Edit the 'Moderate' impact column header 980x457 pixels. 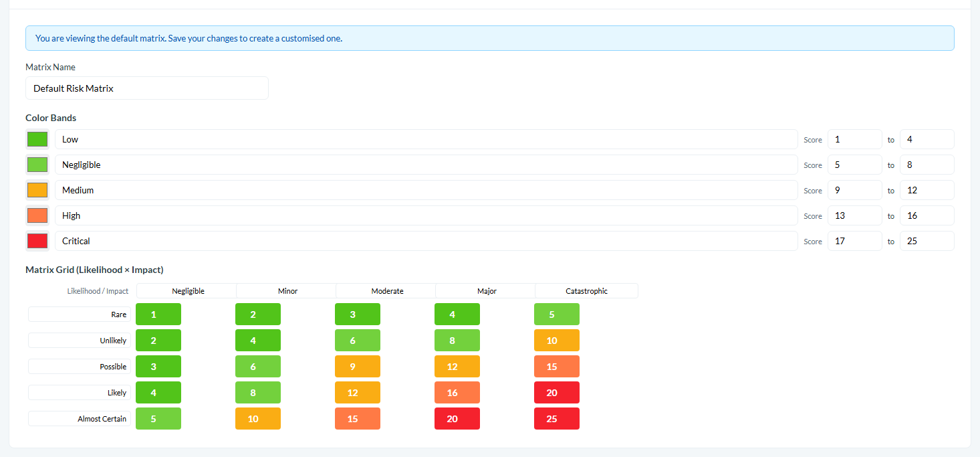[x=386, y=291]
